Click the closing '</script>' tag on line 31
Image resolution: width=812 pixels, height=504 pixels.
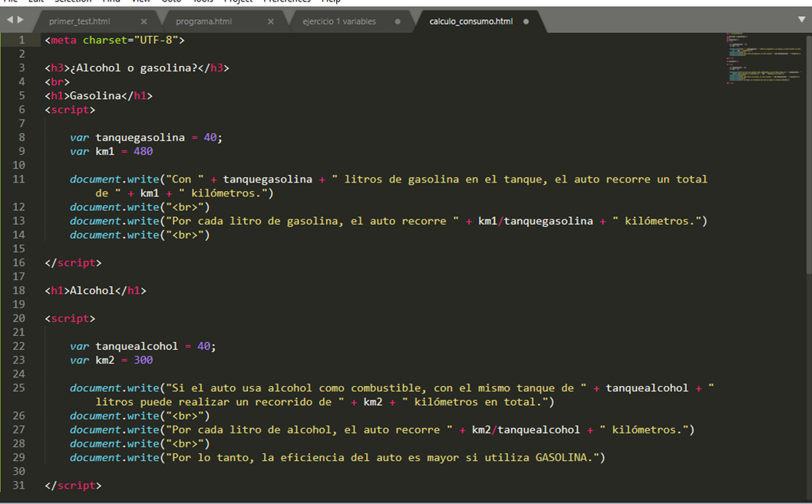[x=73, y=486]
